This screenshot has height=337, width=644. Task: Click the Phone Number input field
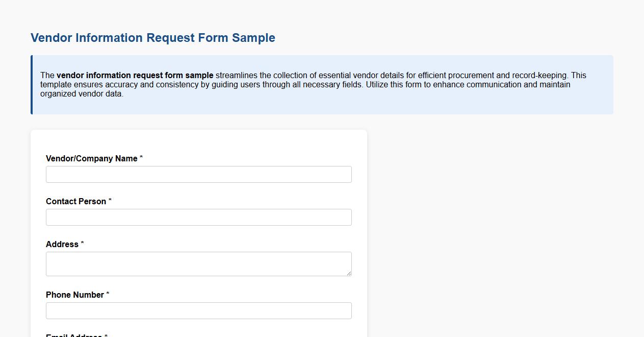198,310
